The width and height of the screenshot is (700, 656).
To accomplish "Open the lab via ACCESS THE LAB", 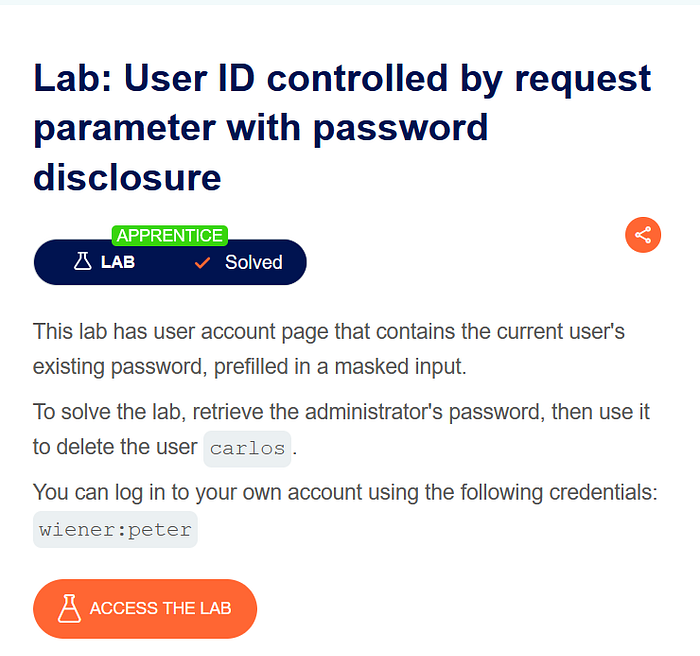I will pyautogui.click(x=145, y=609).
